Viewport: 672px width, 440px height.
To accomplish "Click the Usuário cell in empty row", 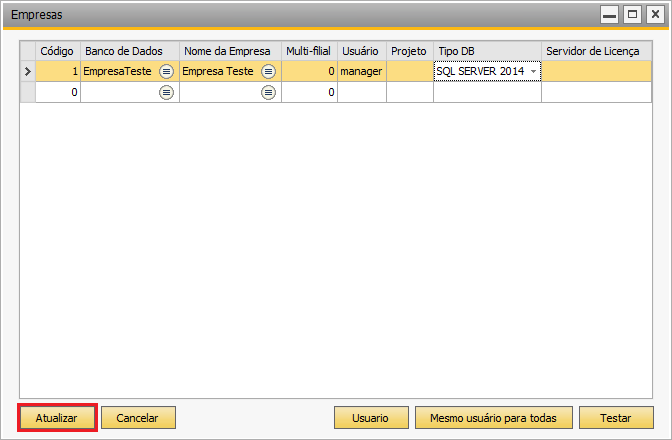I will coord(362,92).
